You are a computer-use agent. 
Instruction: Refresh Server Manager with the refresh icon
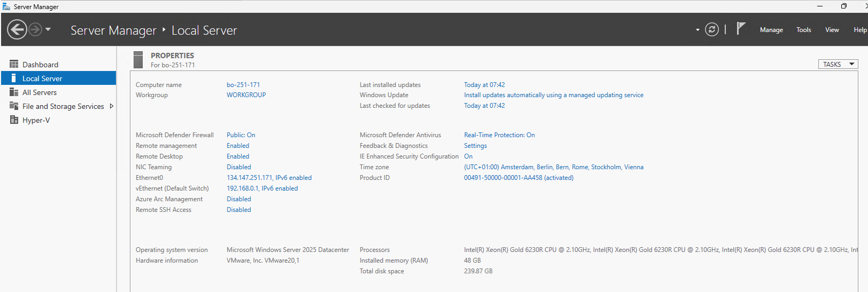tap(712, 29)
